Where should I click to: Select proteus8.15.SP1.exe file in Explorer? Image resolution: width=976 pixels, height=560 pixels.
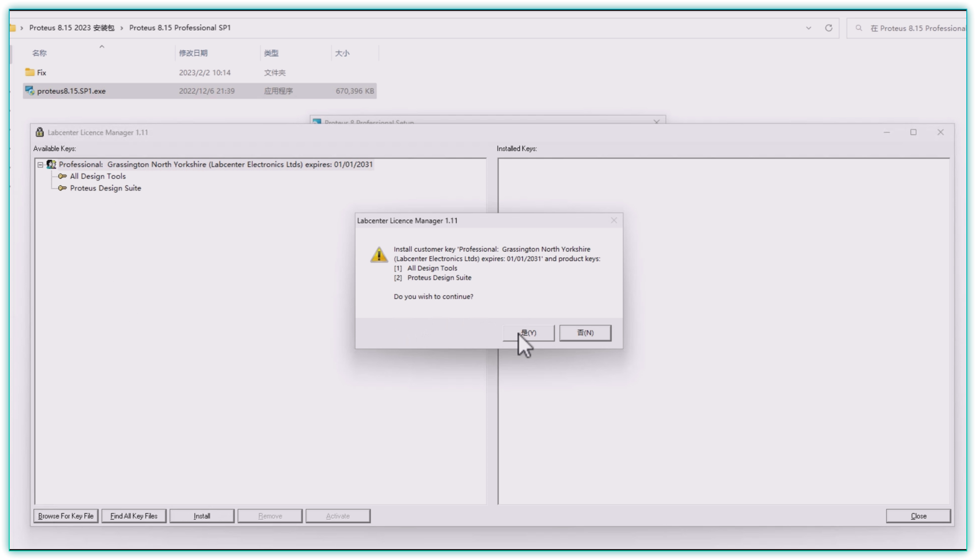point(199,91)
